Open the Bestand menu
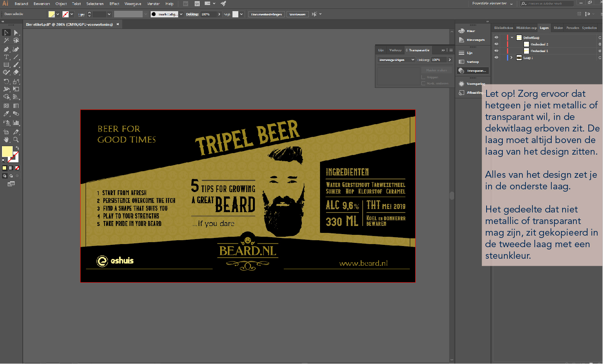 coord(21,3)
